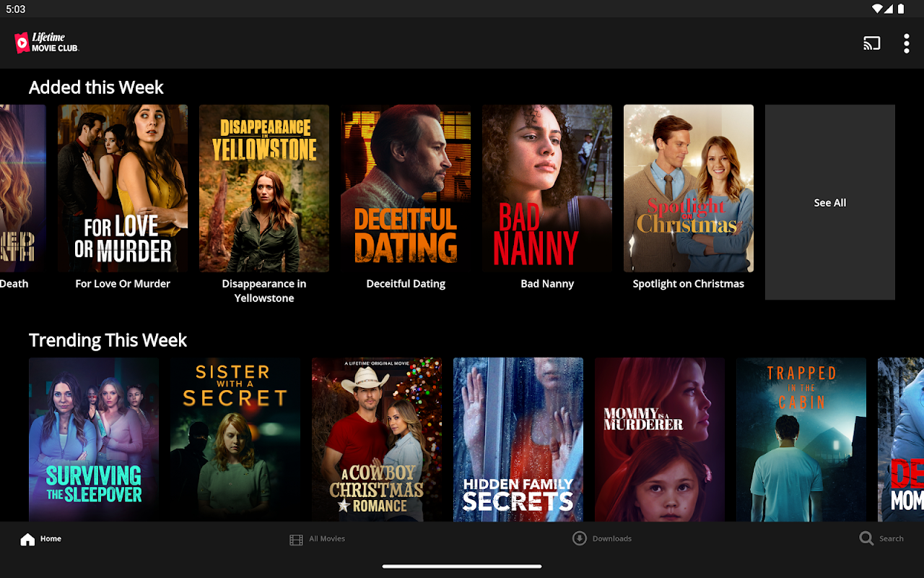Image resolution: width=924 pixels, height=578 pixels.
Task: Click the 'Disappearance in Yellowstone' title text
Action: pos(264,291)
